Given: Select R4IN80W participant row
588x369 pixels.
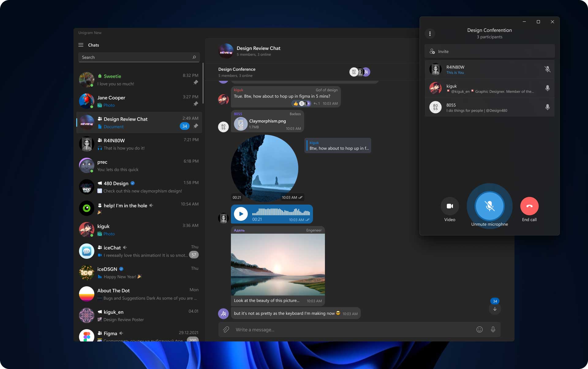Looking at the screenshot, I should [489, 70].
